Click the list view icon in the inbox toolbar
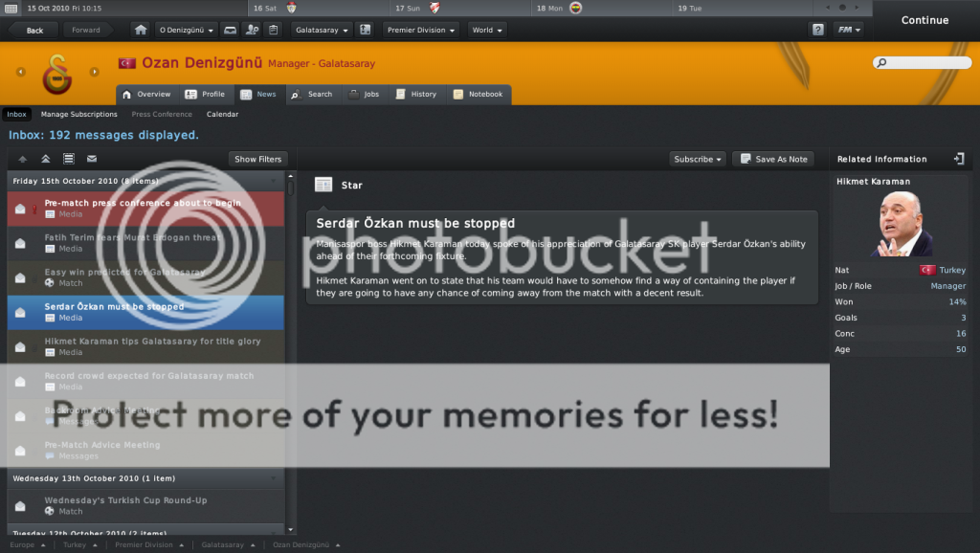The height and width of the screenshot is (553, 980). tap(69, 159)
